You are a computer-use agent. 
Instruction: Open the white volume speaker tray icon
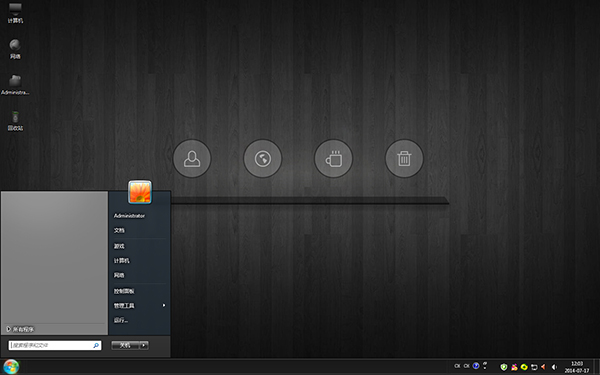[554, 367]
